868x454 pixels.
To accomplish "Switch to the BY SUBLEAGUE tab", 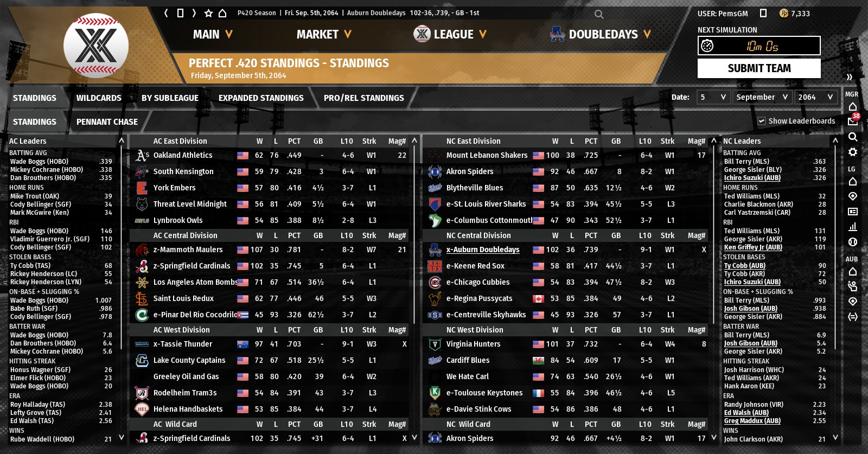I will click(x=170, y=98).
